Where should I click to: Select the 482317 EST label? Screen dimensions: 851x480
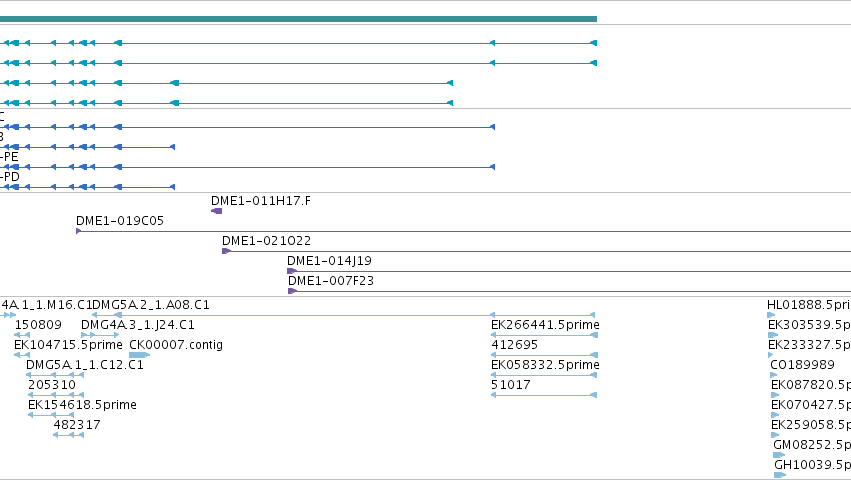pyautogui.click(x=77, y=425)
